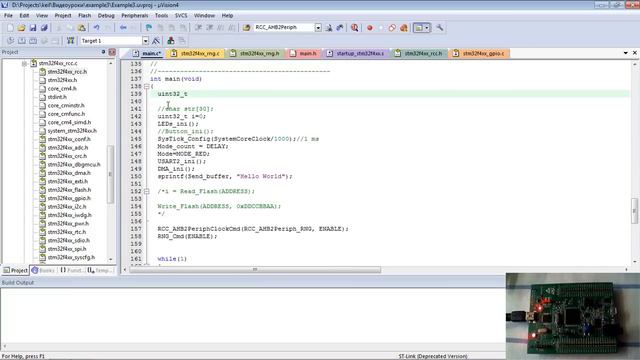Image resolution: width=640 pixels, height=360 pixels.
Task: Click the find text field showing RCC_AHB2Periph
Action: (x=284, y=27)
